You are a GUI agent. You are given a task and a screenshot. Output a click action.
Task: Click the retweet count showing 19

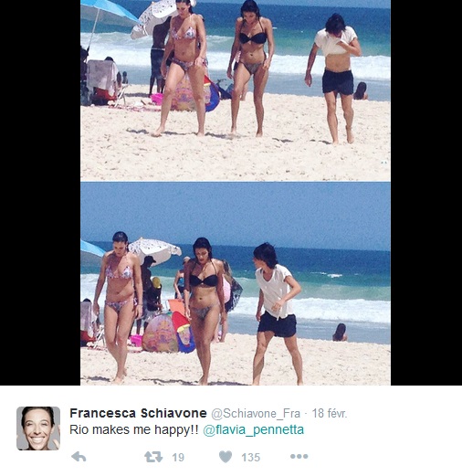pyautogui.click(x=178, y=457)
